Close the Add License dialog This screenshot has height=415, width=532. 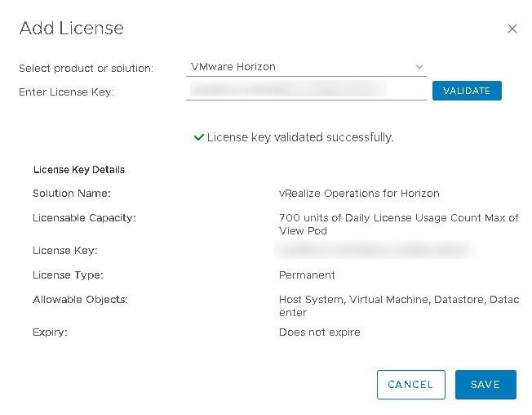(512, 29)
